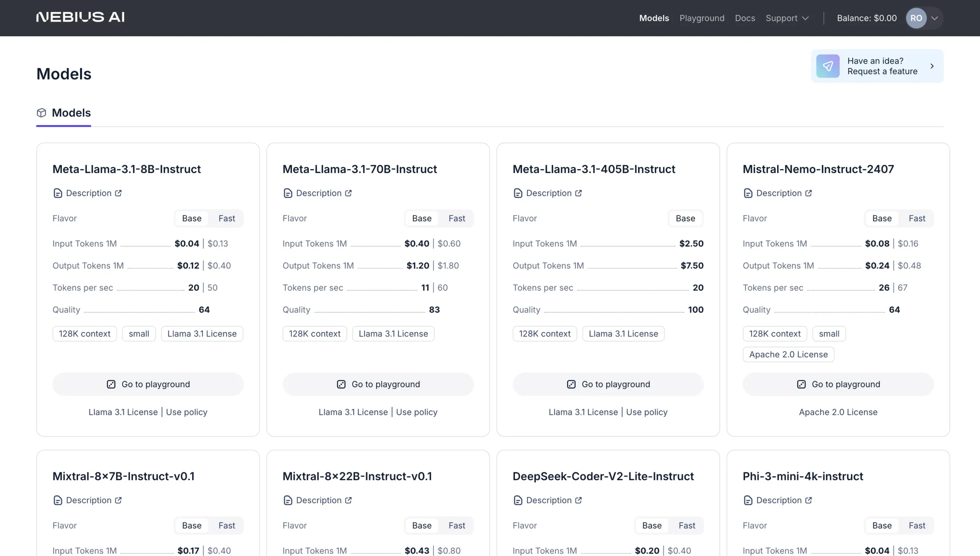Select the Models tab below heading
The height and width of the screenshot is (556, 980).
[x=64, y=113]
